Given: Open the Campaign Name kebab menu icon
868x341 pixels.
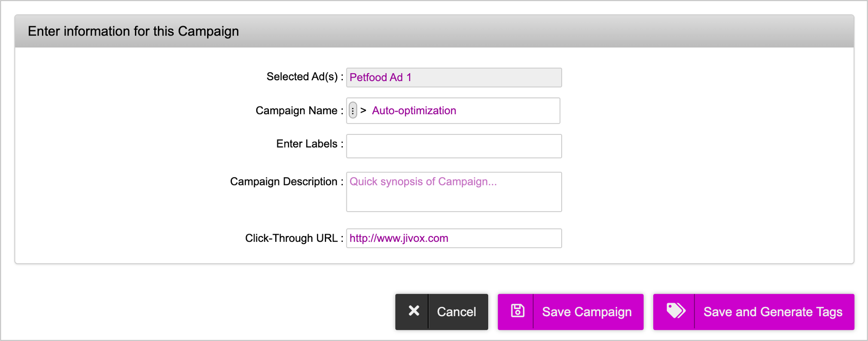Looking at the screenshot, I should (353, 111).
